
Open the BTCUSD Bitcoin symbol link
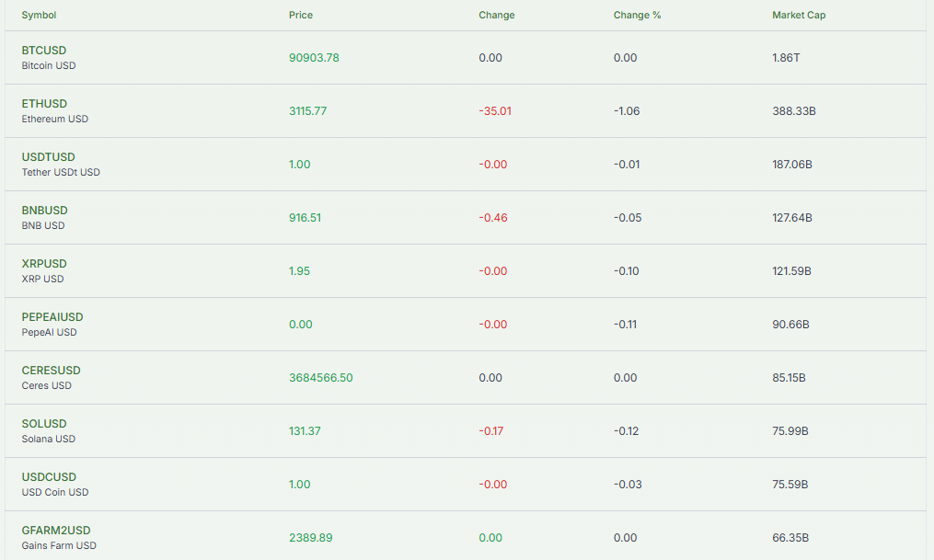click(x=44, y=51)
